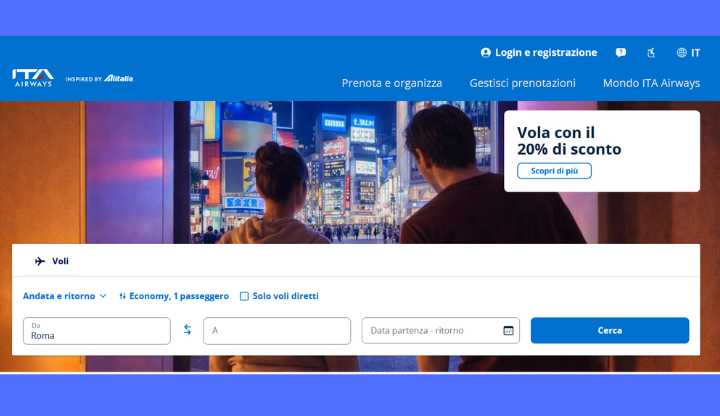Click Scopri di più button

554,171
